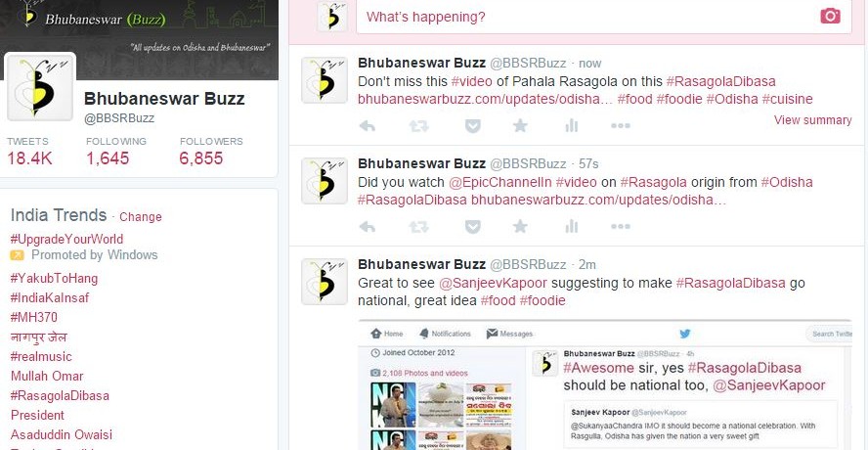The image size is (868, 450).
Task: Open more options on Pahala Rasagola tweet
Action: pos(620,126)
